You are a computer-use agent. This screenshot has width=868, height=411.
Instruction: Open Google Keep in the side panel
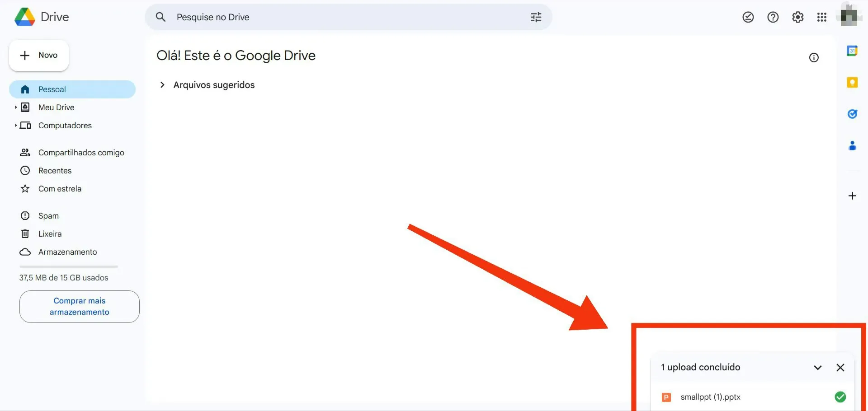click(x=853, y=82)
